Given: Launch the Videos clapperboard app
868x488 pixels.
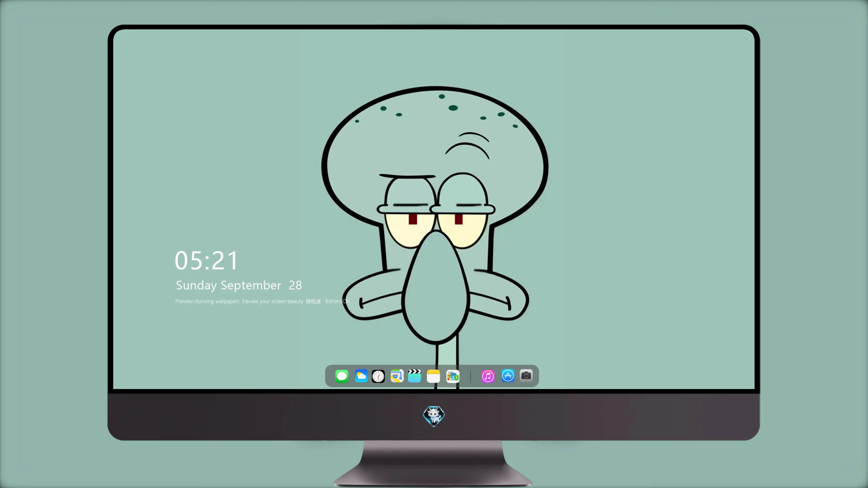Looking at the screenshot, I should (x=415, y=376).
